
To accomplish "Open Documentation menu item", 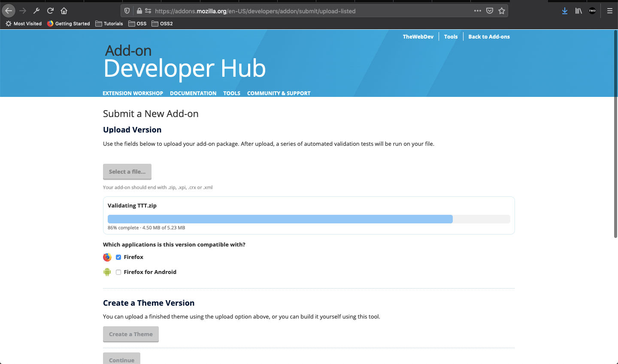I will 193,93.
